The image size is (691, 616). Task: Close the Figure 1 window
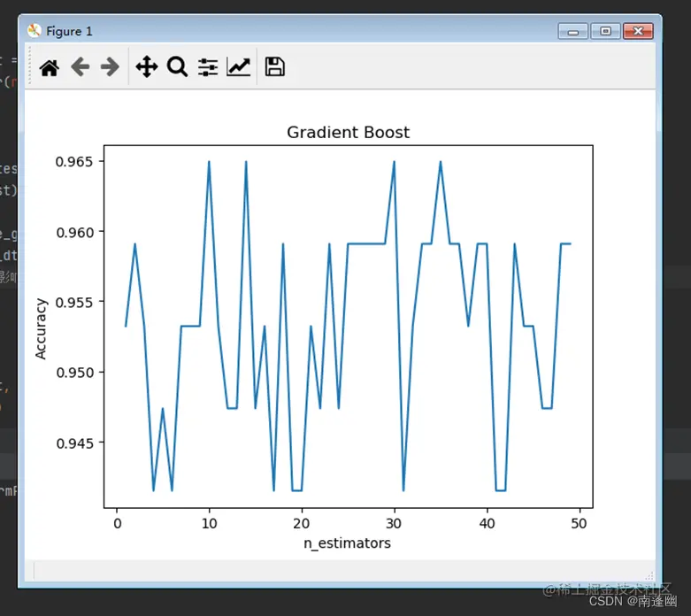638,31
